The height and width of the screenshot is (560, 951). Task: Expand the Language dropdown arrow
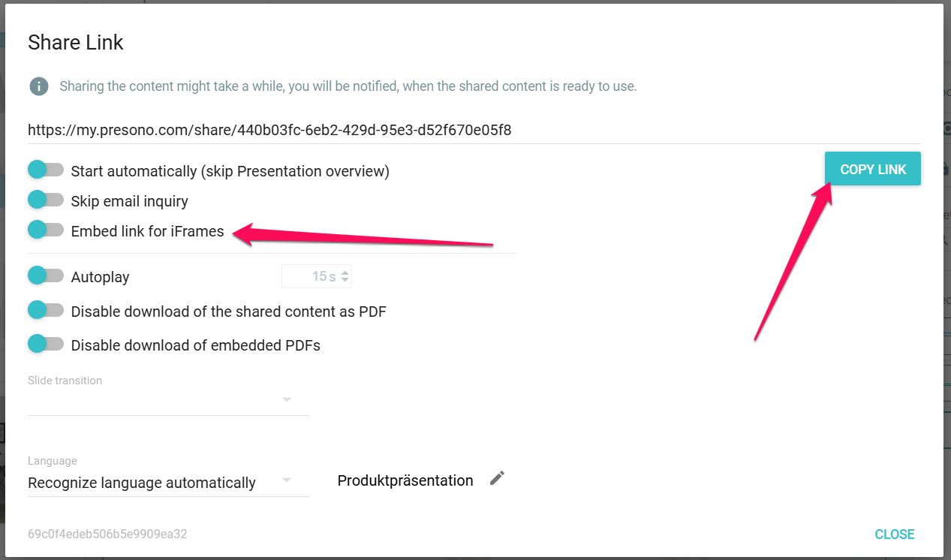(286, 480)
